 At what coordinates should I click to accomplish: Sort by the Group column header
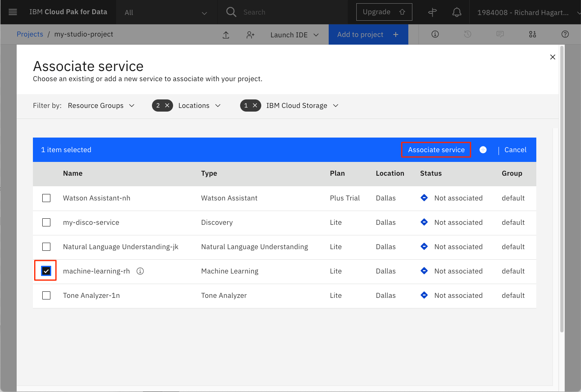tap(512, 173)
